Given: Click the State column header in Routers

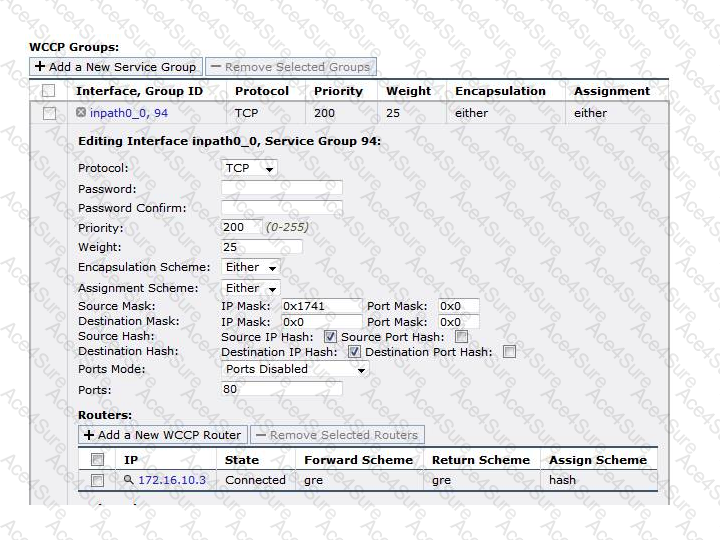Looking at the screenshot, I should click(242, 460).
